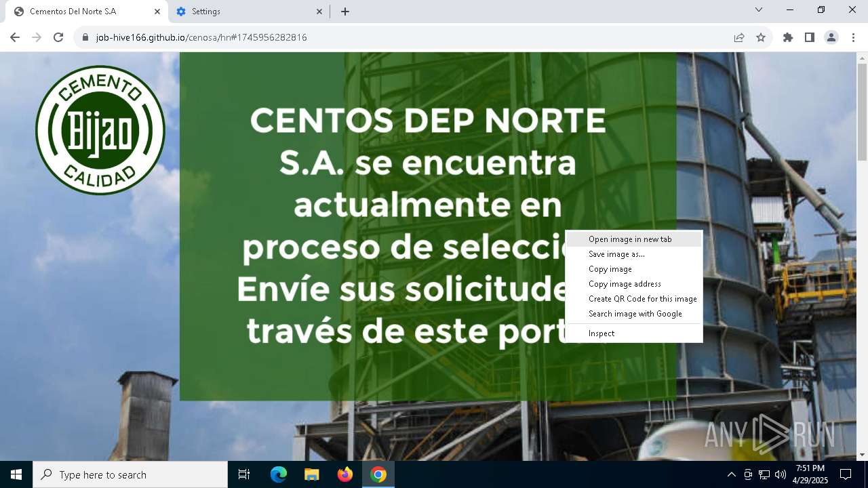The image size is (868, 488).
Task: Open Chrome three-dot menu
Action: tap(853, 37)
